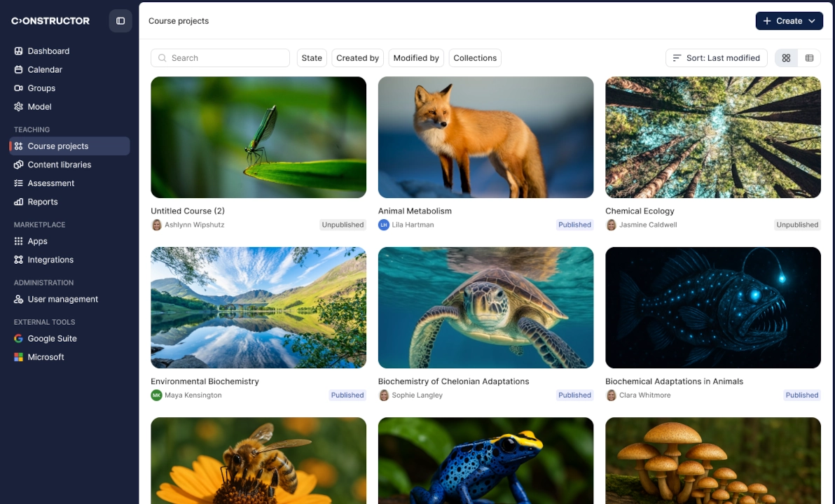Open the Modified by filter
This screenshot has width=835, height=504.
click(416, 58)
